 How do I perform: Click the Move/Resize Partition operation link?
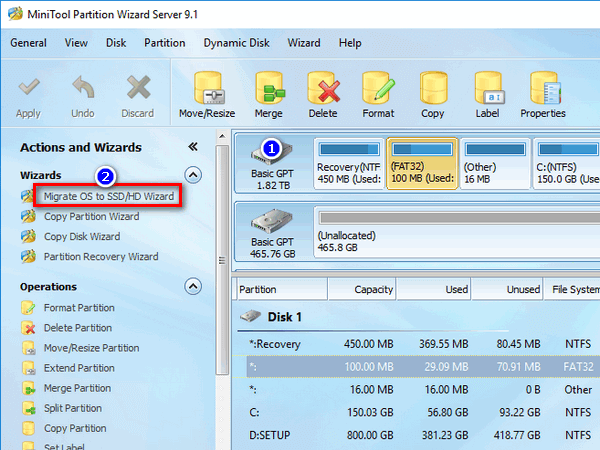click(x=91, y=348)
